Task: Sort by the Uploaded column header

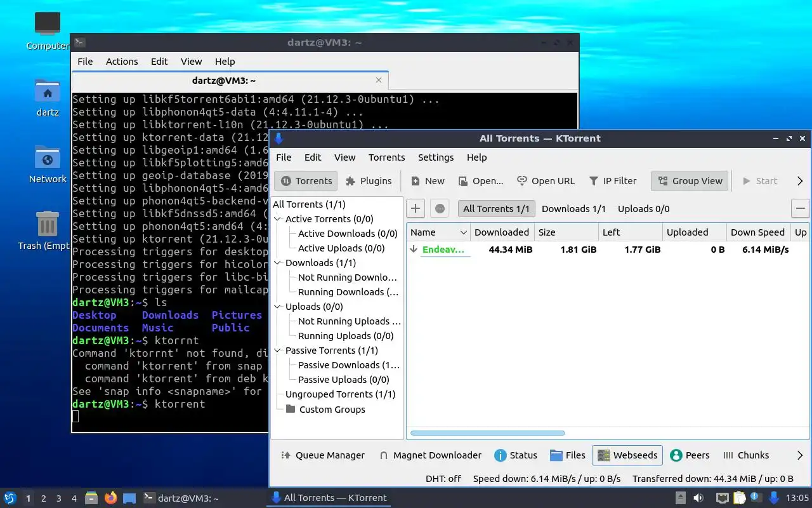Action: (x=695, y=232)
